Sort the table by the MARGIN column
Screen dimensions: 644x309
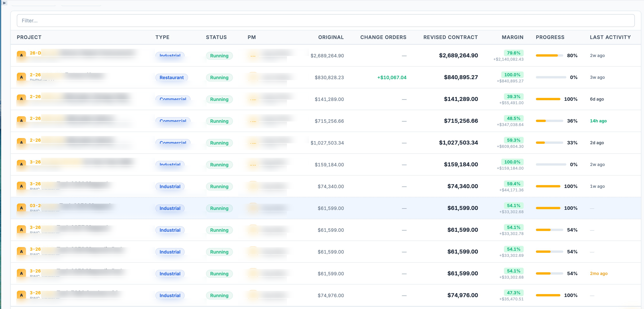(512, 37)
